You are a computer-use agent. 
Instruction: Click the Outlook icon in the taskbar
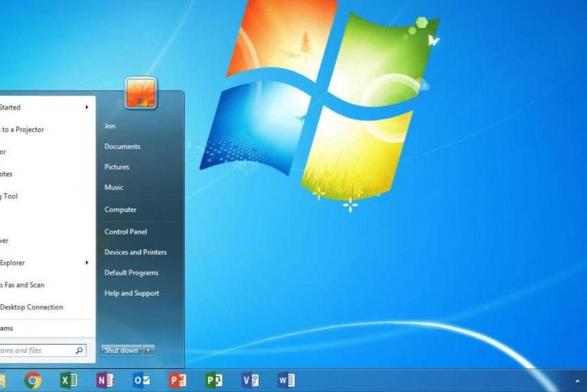141,381
